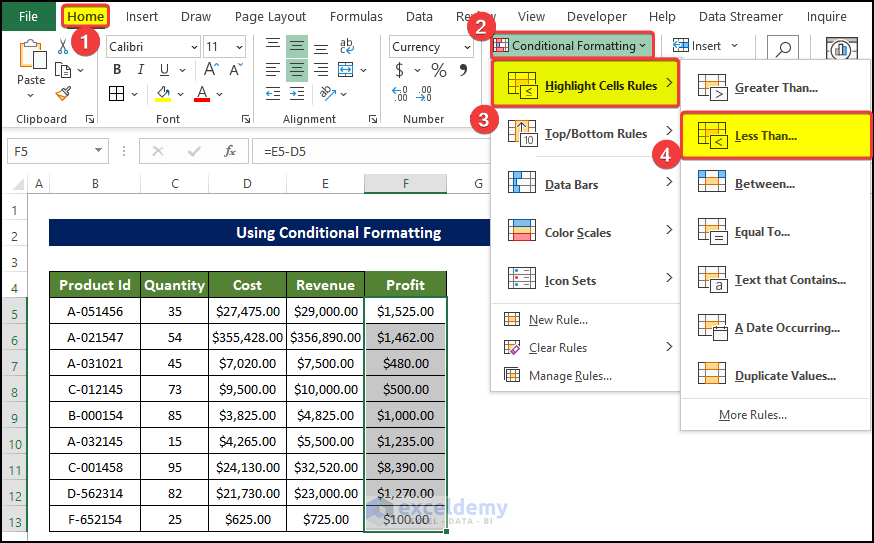Click the Copy icon
This screenshot has width=874, height=543.
[x=63, y=70]
